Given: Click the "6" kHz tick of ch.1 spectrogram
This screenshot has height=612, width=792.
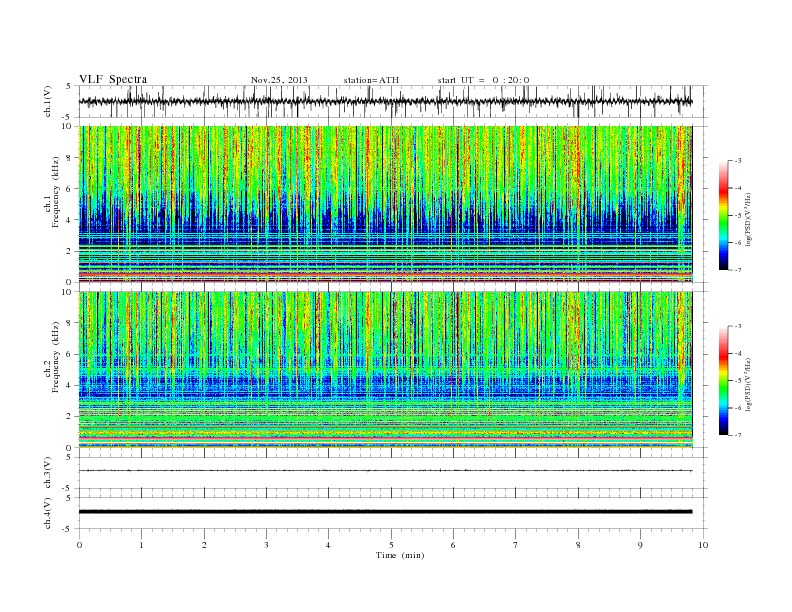Looking at the screenshot, I should point(70,189).
